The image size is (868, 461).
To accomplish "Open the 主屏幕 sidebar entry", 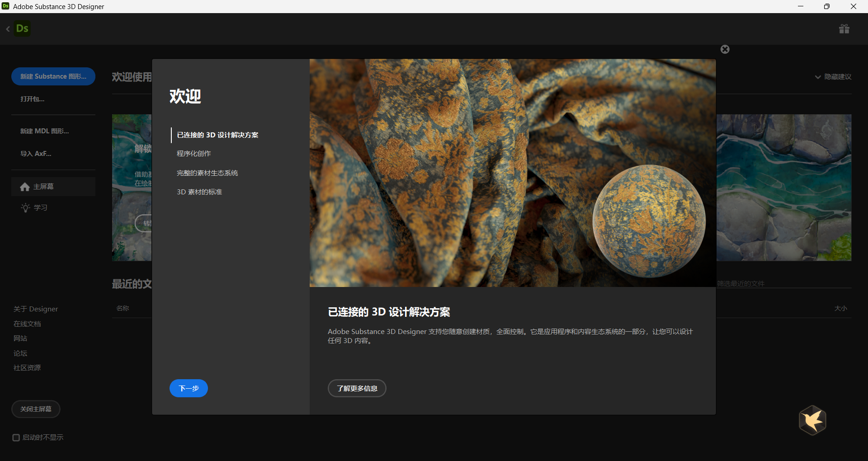I will (53, 187).
